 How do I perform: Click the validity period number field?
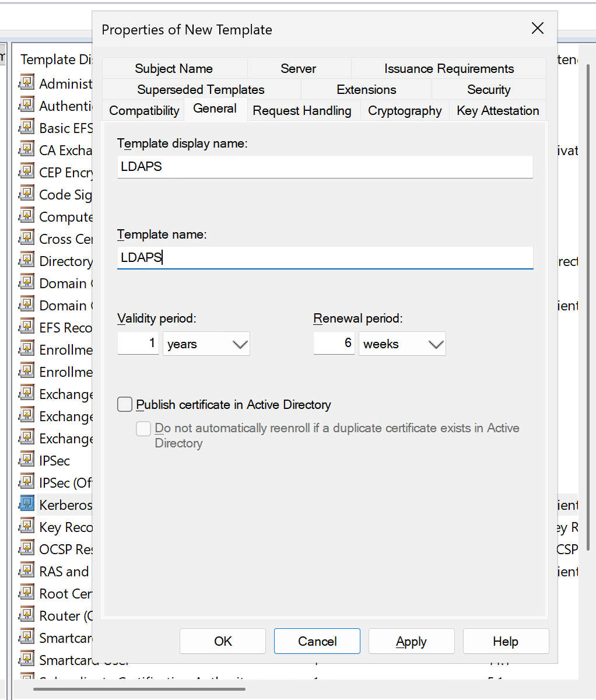[138, 344]
